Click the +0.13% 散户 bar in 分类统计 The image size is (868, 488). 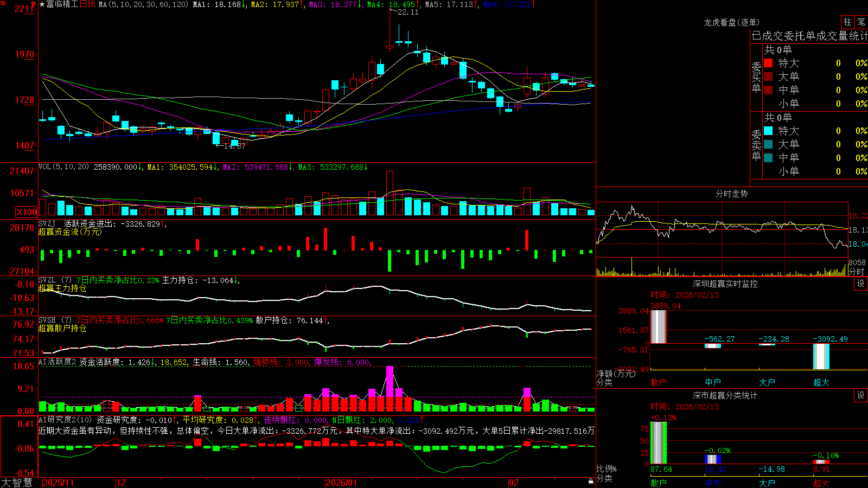tap(659, 443)
